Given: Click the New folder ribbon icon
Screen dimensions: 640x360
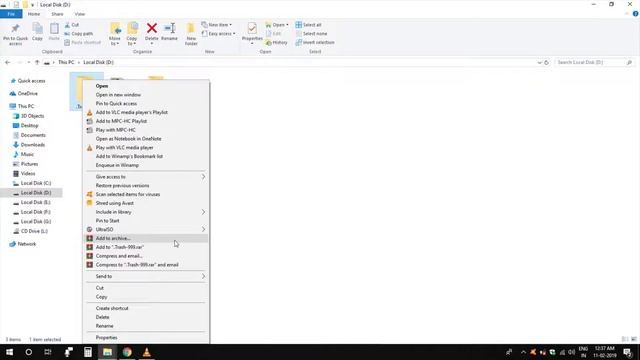Looking at the screenshot, I should click(191, 34).
